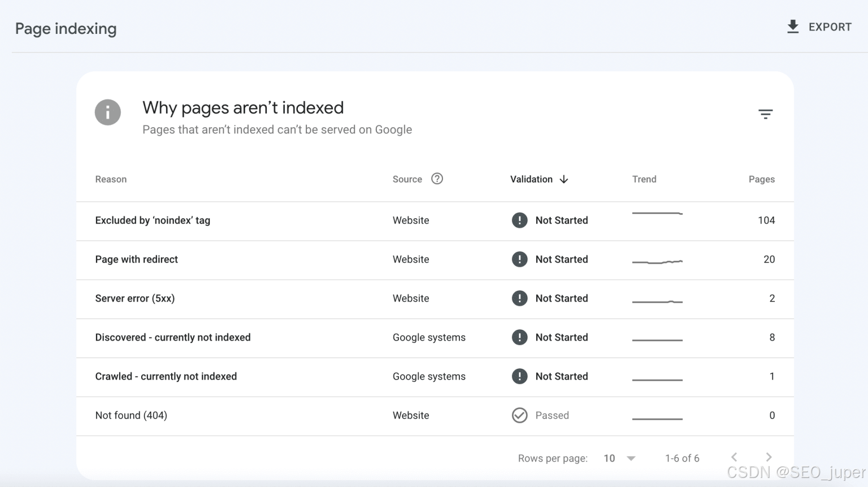Screen dimensions: 868x487
Task: Click the gray info circle icon
Action: pos(107,112)
